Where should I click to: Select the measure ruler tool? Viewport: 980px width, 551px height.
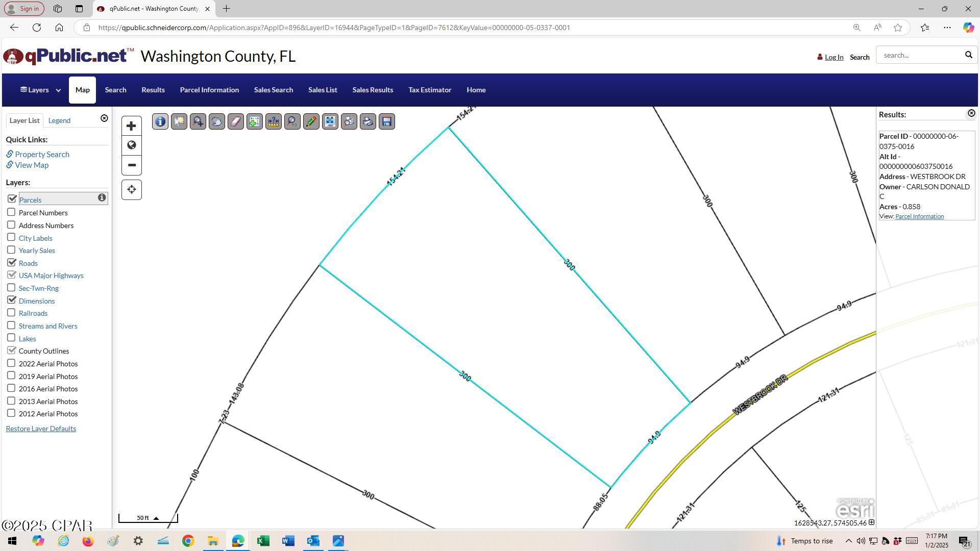(x=274, y=121)
